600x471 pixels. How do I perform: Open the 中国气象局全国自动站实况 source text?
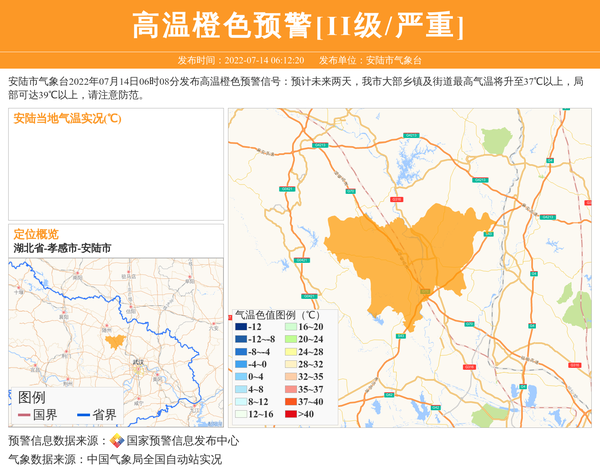(x=154, y=460)
